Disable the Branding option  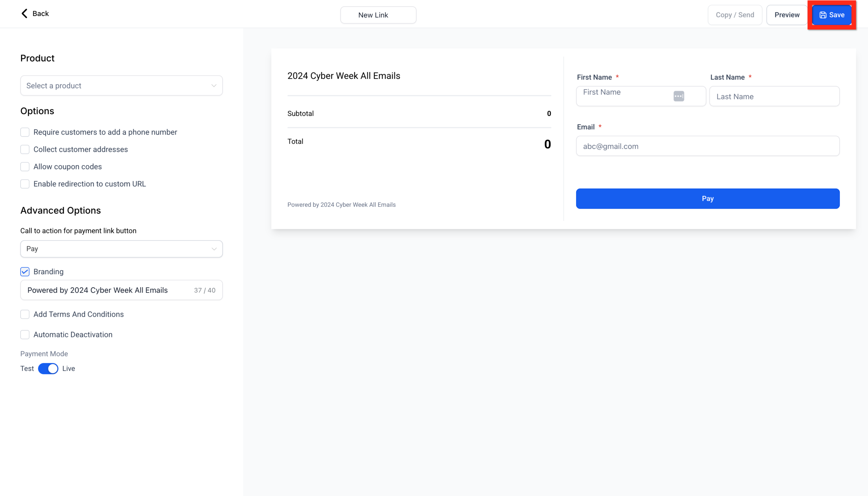[x=24, y=272]
